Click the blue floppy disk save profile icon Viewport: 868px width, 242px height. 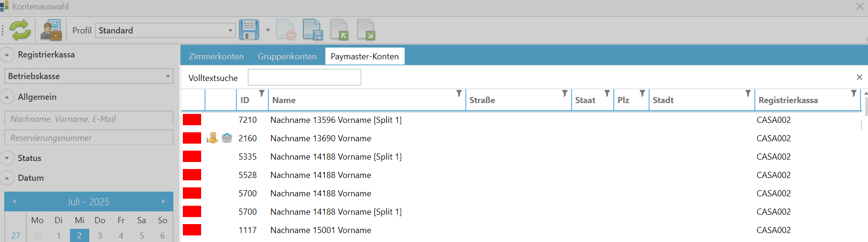(249, 30)
